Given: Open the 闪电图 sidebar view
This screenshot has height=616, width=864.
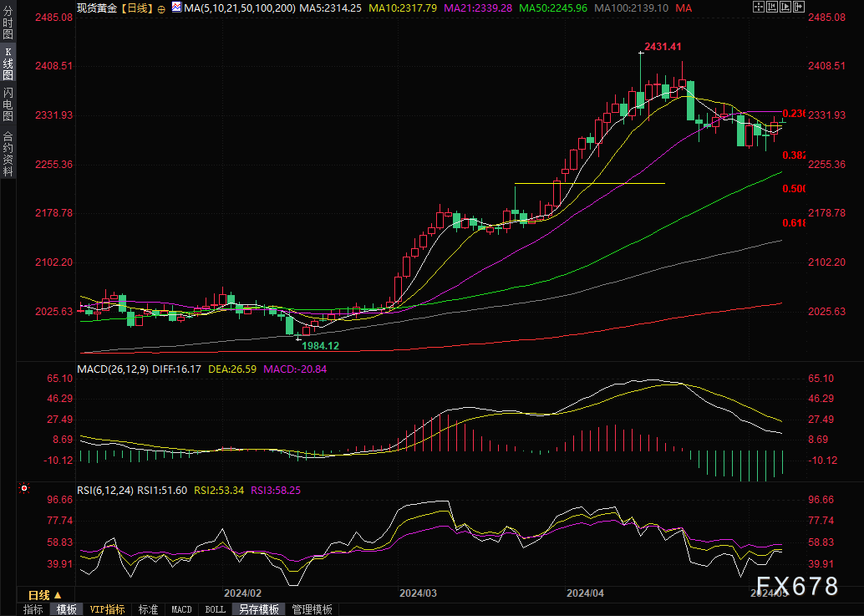Looking at the screenshot, I should click(x=8, y=104).
